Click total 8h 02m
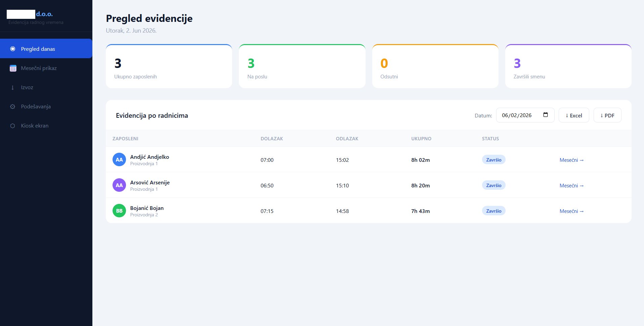The height and width of the screenshot is (326, 644). [x=421, y=160]
